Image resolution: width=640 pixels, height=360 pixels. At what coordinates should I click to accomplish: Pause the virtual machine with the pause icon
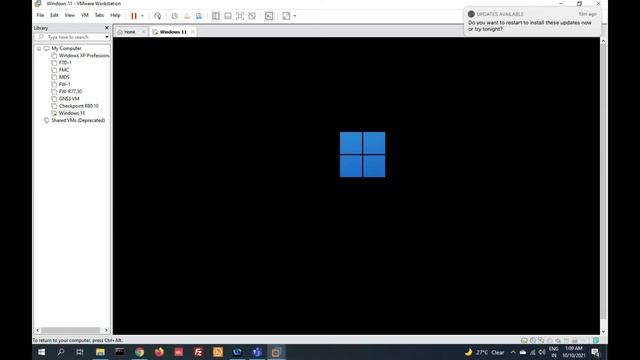(x=134, y=16)
